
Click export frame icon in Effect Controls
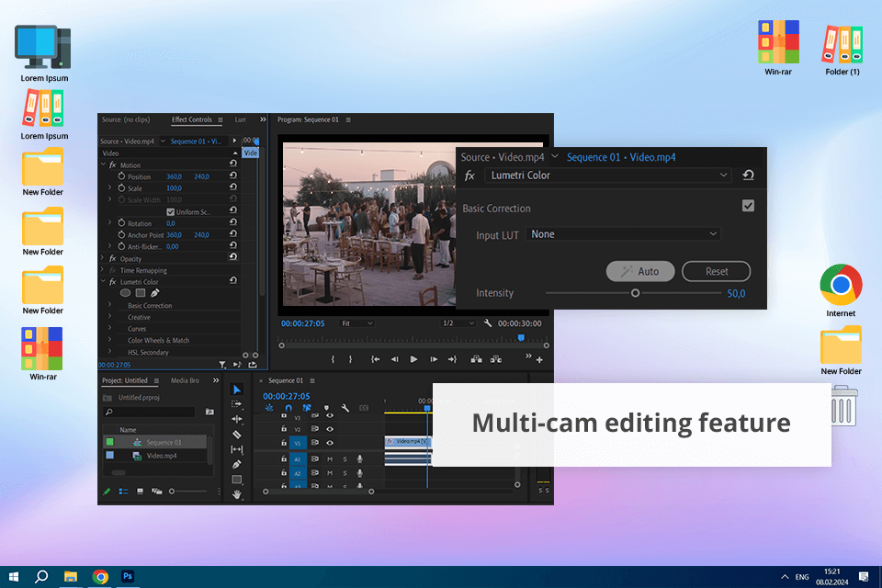tap(253, 365)
